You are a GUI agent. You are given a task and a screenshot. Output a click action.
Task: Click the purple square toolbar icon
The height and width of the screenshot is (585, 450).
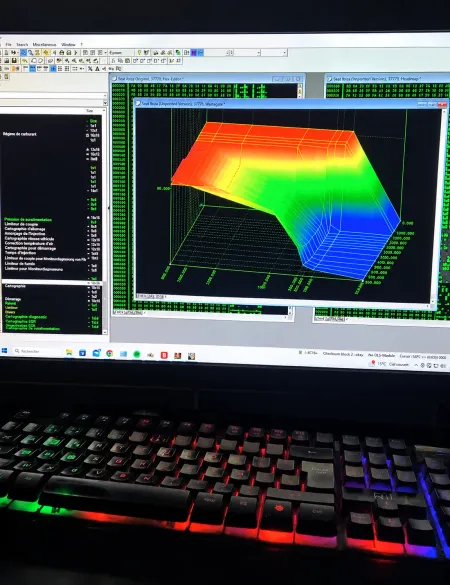194,53
